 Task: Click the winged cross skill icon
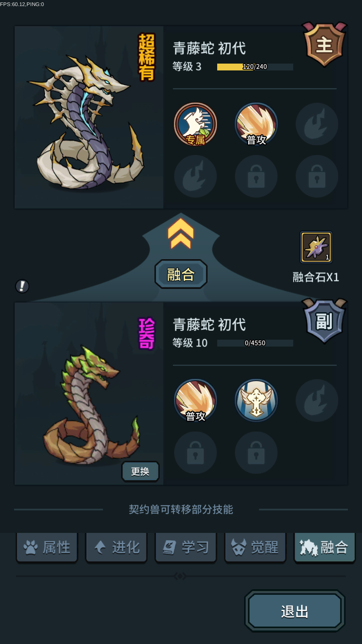[256, 400]
